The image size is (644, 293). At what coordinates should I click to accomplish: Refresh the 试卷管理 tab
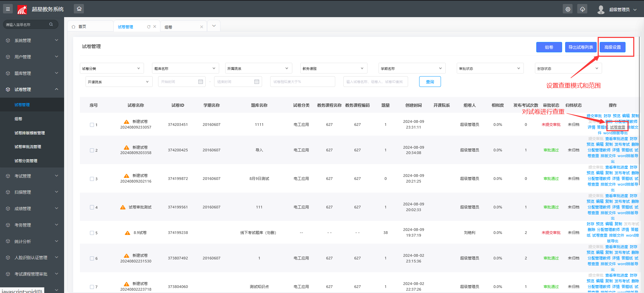pos(149,27)
